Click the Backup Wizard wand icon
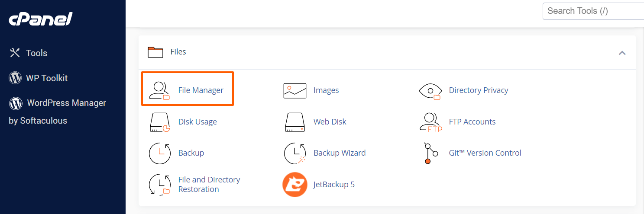This screenshot has height=214, width=644. [x=295, y=153]
